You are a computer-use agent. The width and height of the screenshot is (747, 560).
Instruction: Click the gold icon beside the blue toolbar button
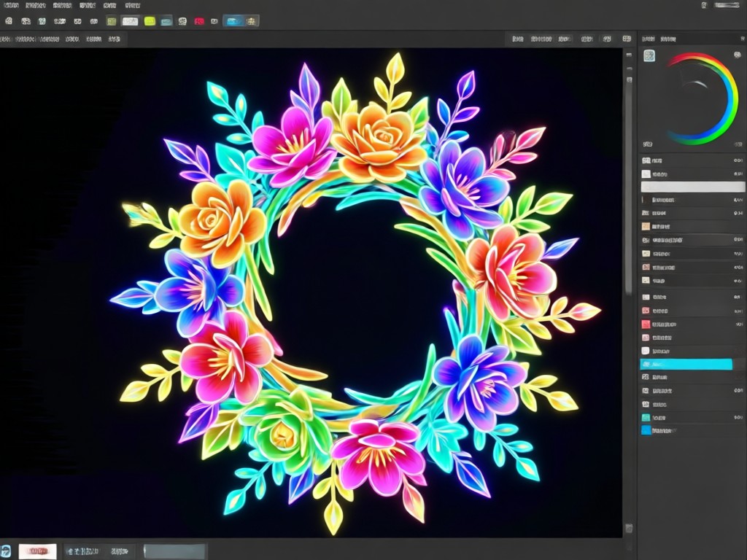coord(252,21)
